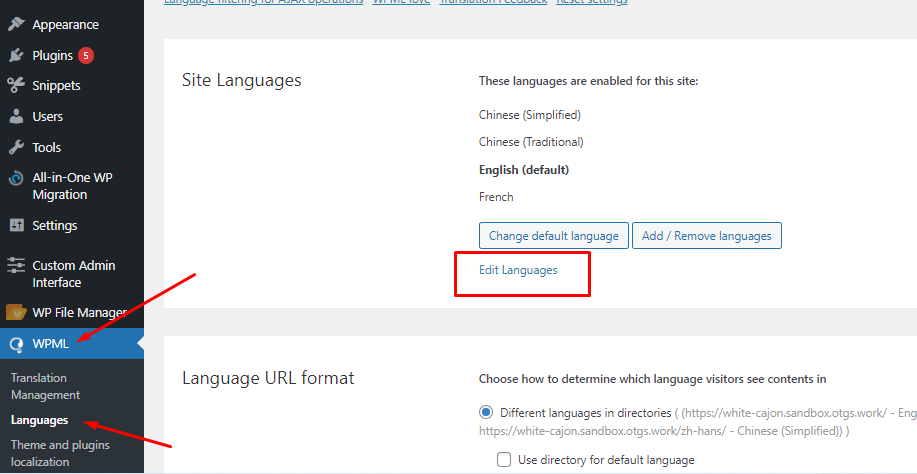Go to the Languages submenu
Image resolution: width=917 pixels, height=474 pixels.
tap(39, 420)
